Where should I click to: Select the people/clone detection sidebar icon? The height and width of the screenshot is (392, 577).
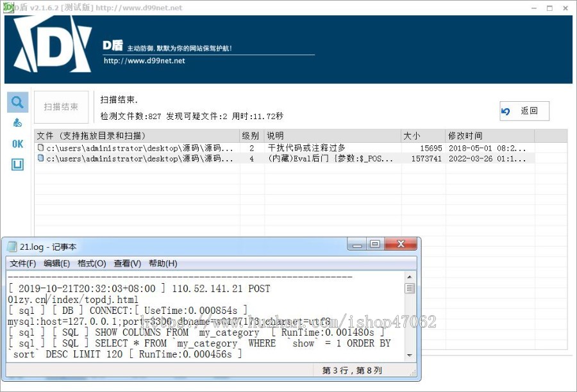[17, 122]
